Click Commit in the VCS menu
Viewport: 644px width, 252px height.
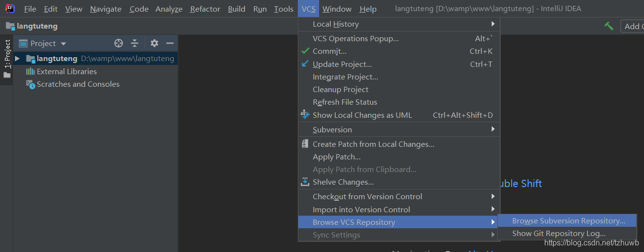click(x=329, y=51)
